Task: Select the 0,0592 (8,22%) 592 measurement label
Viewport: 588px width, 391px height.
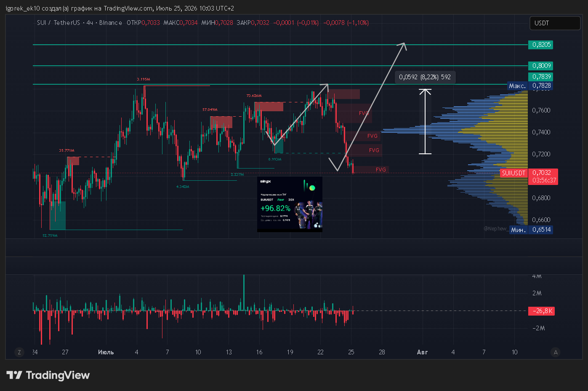Action: (425, 77)
